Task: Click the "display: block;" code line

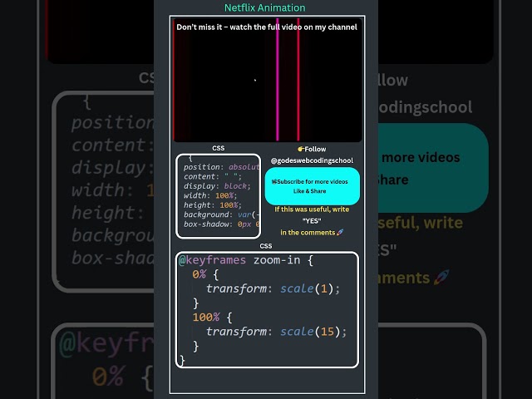Action: coord(217,186)
